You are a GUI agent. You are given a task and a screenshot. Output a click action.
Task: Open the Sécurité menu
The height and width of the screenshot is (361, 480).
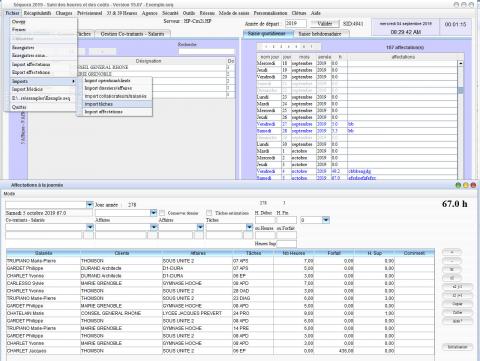tap(170, 13)
